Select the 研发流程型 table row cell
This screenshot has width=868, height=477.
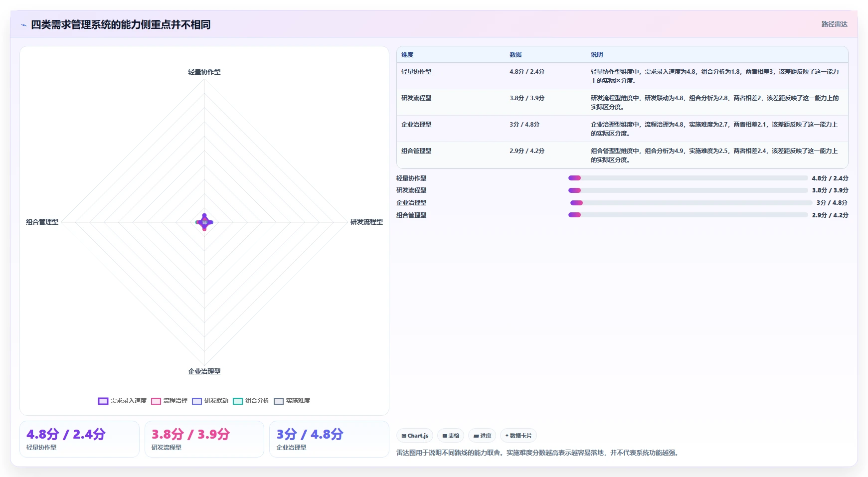[x=416, y=98]
